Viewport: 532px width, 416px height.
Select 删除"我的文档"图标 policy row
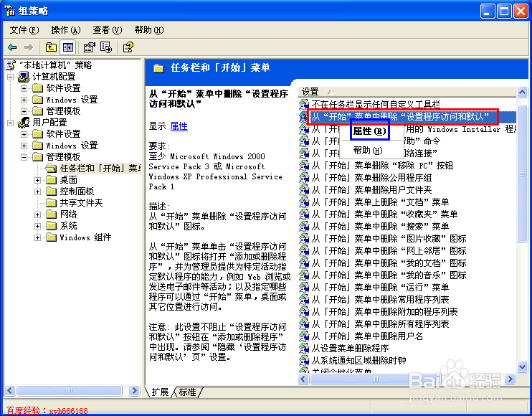[389, 263]
